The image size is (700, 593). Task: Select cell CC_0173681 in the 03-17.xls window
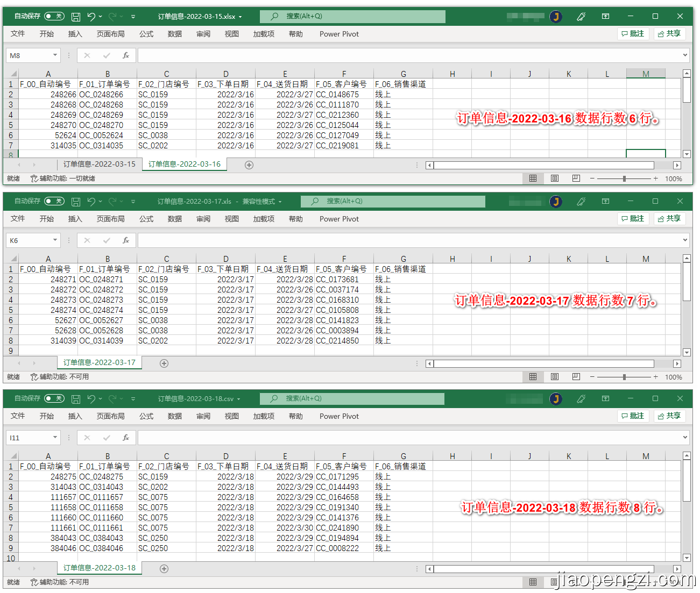click(344, 280)
